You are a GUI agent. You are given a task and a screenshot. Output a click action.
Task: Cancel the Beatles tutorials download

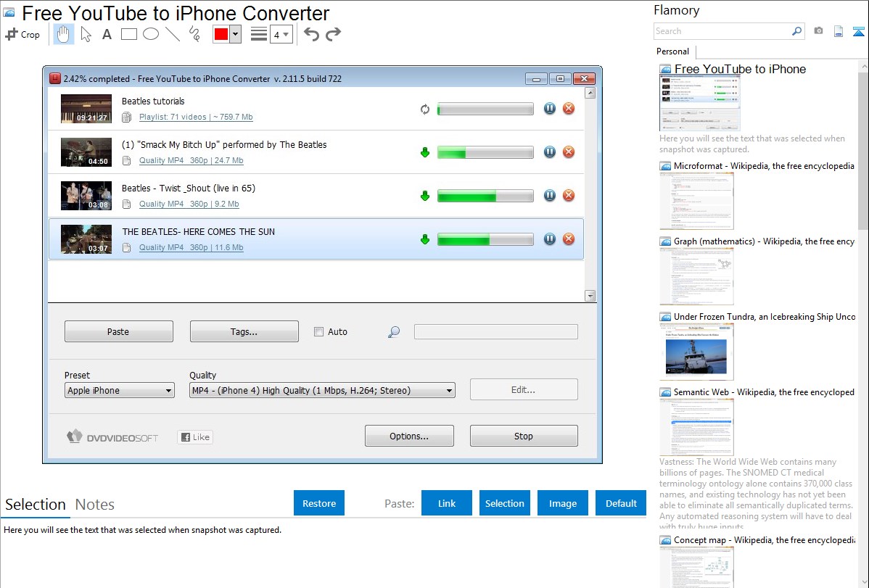[x=569, y=109]
